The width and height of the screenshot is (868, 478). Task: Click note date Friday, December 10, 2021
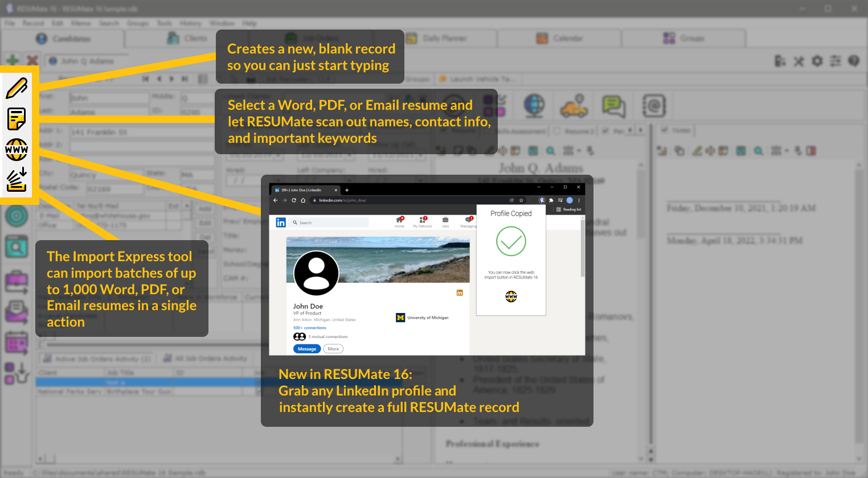coord(740,208)
